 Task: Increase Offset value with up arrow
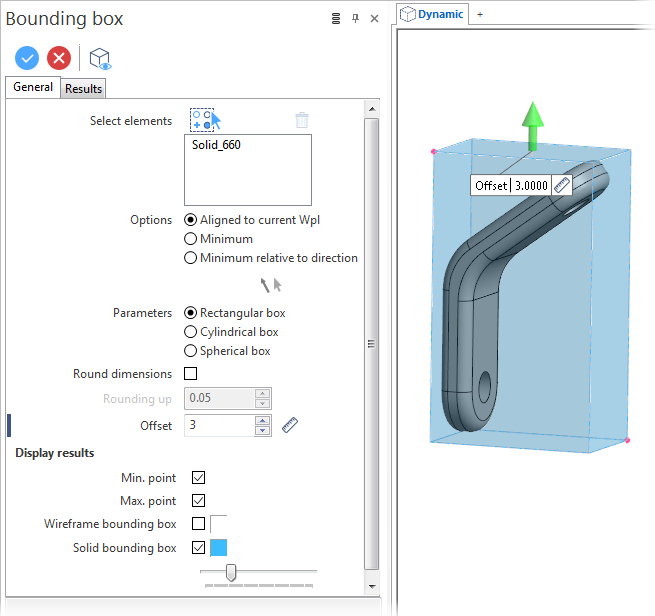point(262,421)
